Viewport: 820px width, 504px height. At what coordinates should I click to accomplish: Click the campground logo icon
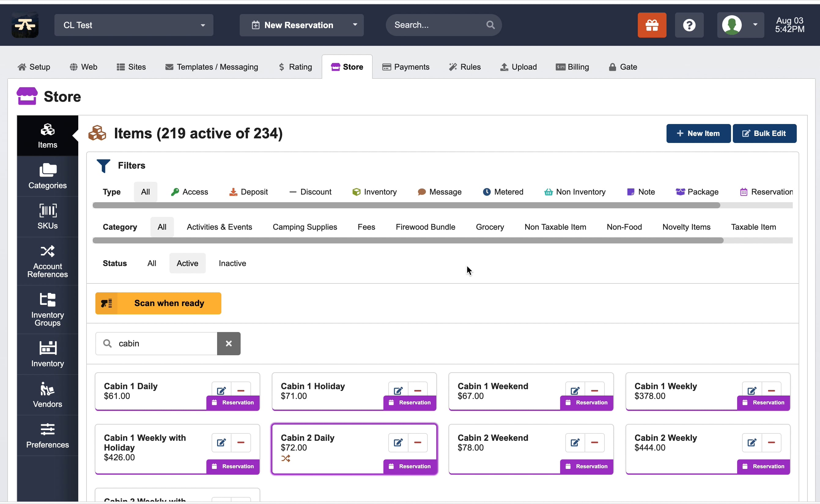click(25, 25)
